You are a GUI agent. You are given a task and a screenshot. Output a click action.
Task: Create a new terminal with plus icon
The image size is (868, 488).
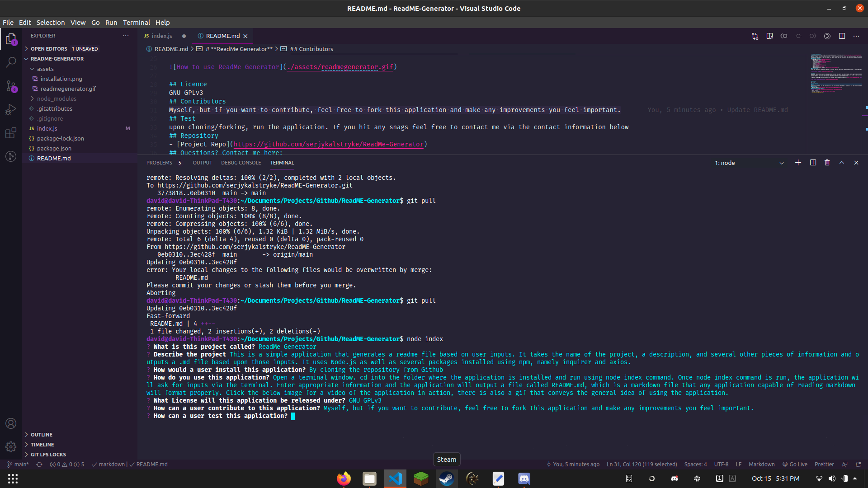click(x=798, y=163)
